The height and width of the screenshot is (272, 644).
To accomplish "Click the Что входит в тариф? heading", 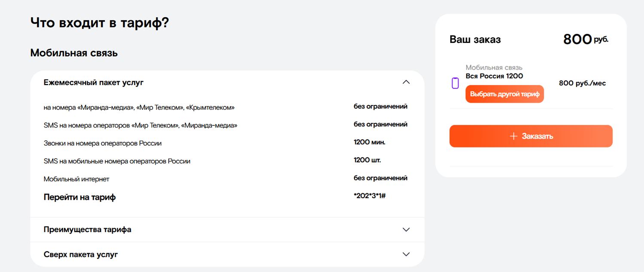I will tap(100, 23).
